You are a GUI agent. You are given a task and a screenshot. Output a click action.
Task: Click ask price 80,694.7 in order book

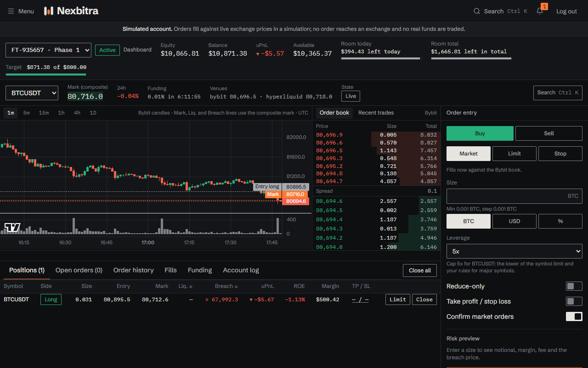(x=329, y=181)
